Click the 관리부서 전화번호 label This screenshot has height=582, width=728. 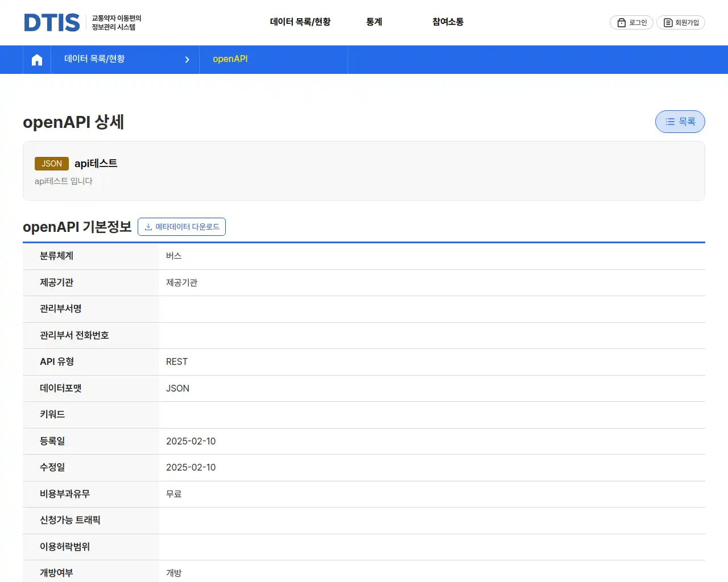tap(75, 335)
